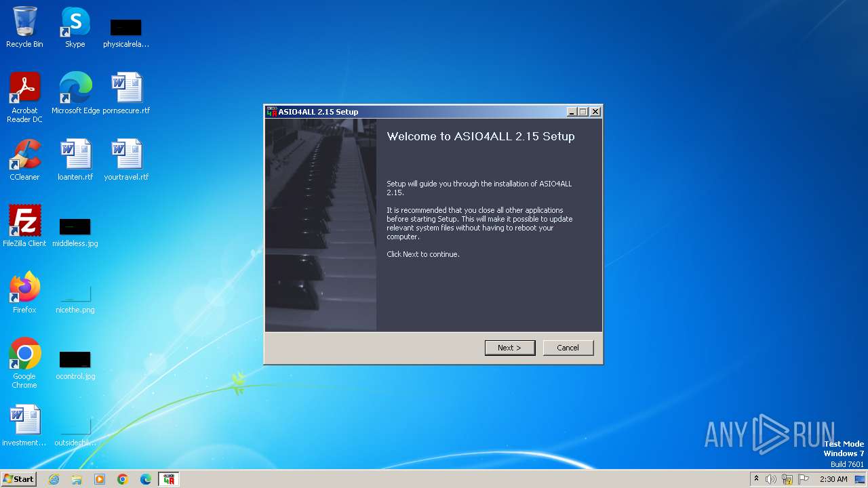Click Next to continue ASIO4ALL setup
868x488 pixels.
(510, 348)
